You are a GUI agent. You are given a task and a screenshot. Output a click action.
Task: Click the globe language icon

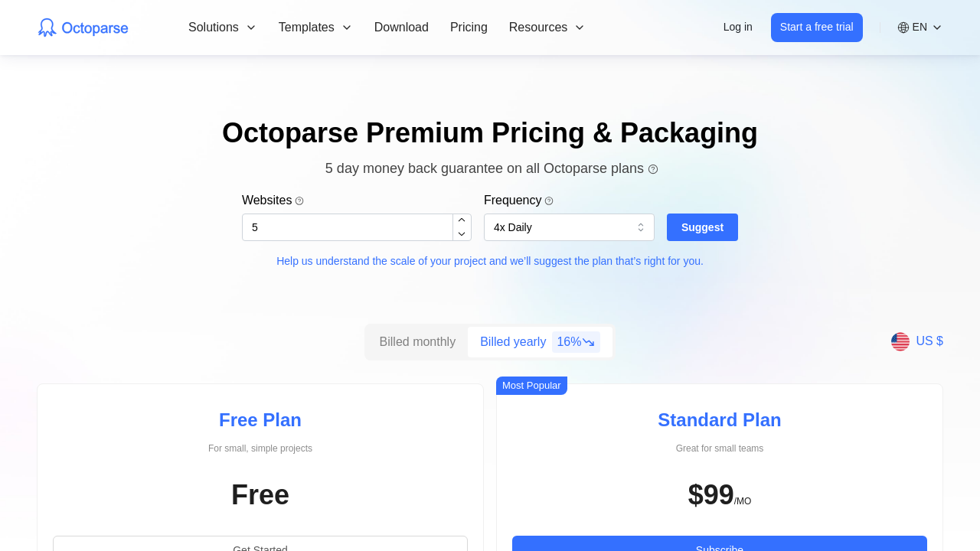tap(903, 28)
